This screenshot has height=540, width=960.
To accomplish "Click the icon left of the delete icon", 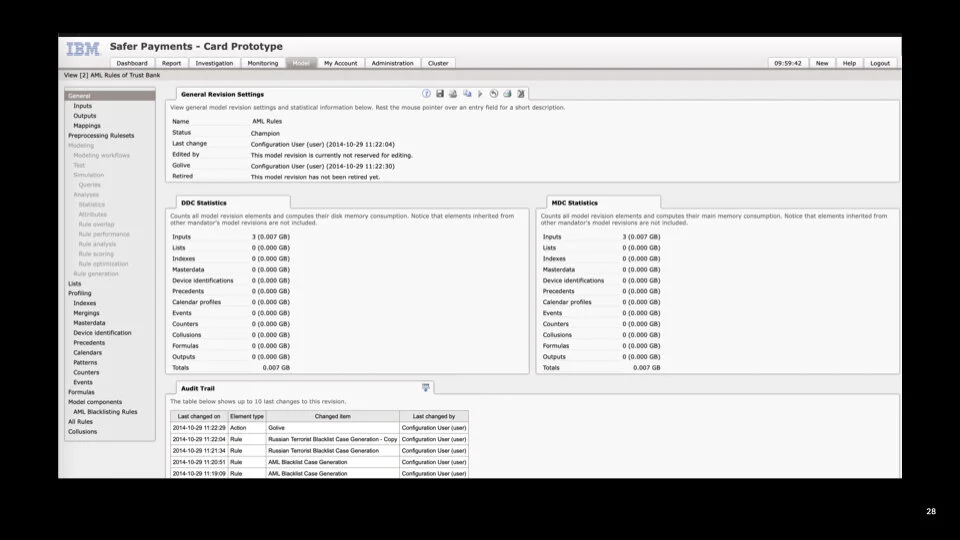I will 507,94.
